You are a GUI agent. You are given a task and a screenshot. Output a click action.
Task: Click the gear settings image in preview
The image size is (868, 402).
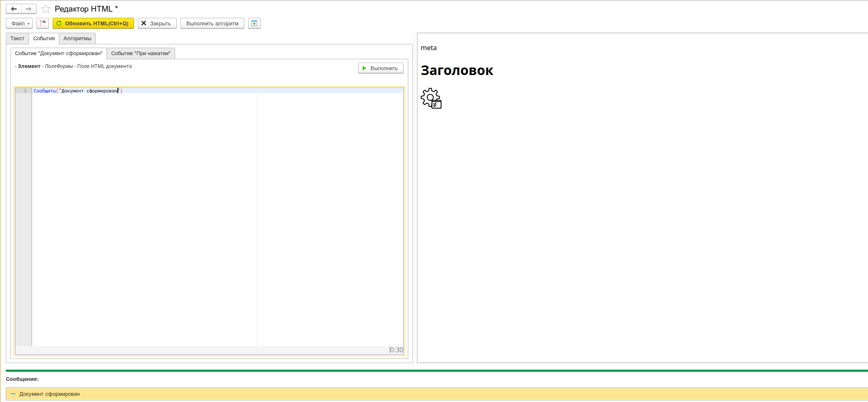[431, 98]
